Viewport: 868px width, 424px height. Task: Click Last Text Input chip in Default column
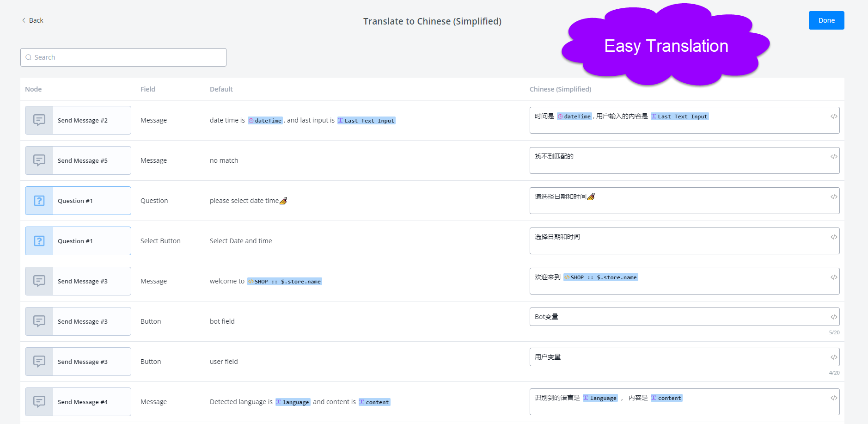(367, 121)
